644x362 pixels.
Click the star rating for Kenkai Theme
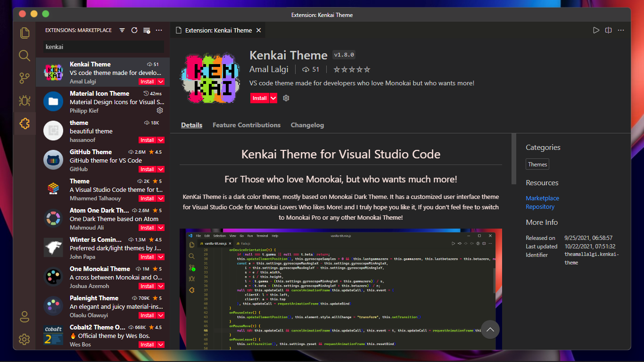click(352, 69)
